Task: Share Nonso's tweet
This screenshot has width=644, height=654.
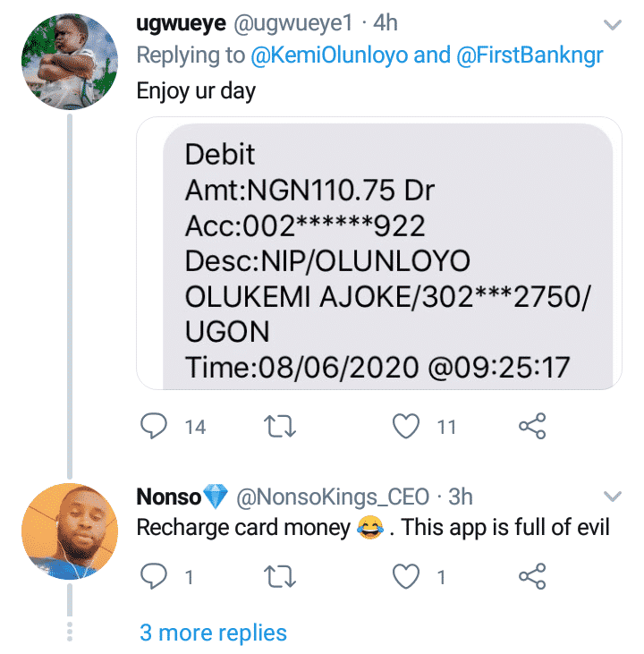Action: pos(532,578)
